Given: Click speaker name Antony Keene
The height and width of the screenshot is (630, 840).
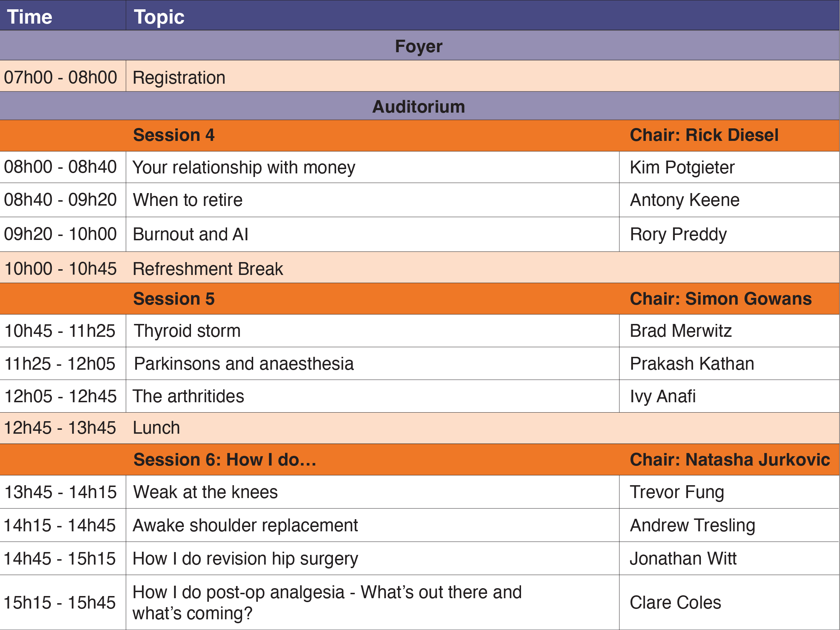Looking at the screenshot, I should click(x=684, y=200).
